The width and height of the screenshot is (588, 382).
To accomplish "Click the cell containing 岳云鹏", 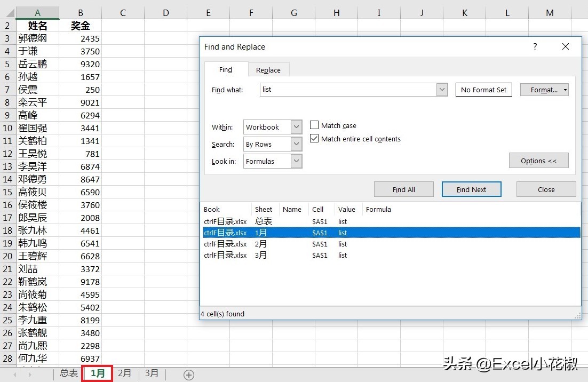I will [x=37, y=63].
